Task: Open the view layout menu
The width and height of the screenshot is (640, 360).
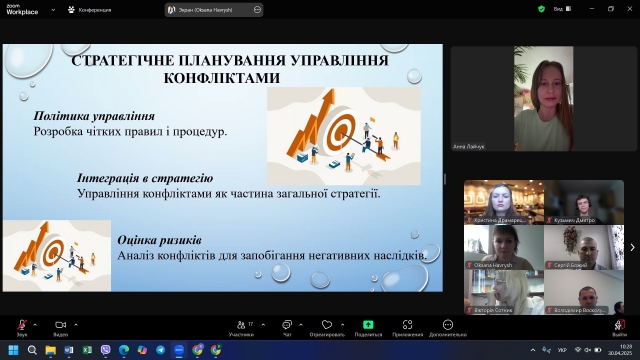Action: tap(562, 9)
